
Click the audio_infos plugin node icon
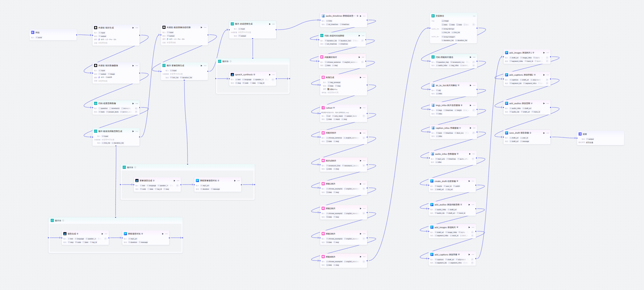432,154
